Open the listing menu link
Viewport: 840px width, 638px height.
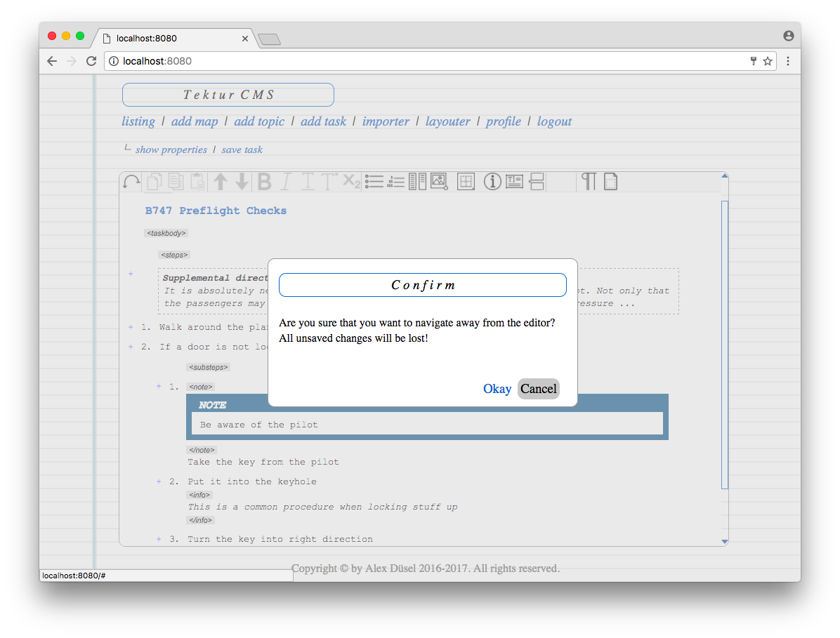point(138,121)
